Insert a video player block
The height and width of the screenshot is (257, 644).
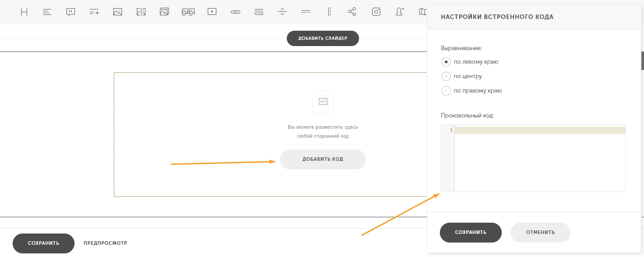[212, 12]
